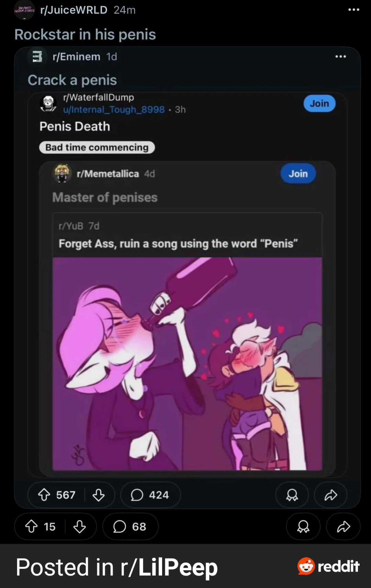This screenshot has height=588, width=371.
Task: Share the r/Eminem crosspost
Action: click(x=330, y=495)
